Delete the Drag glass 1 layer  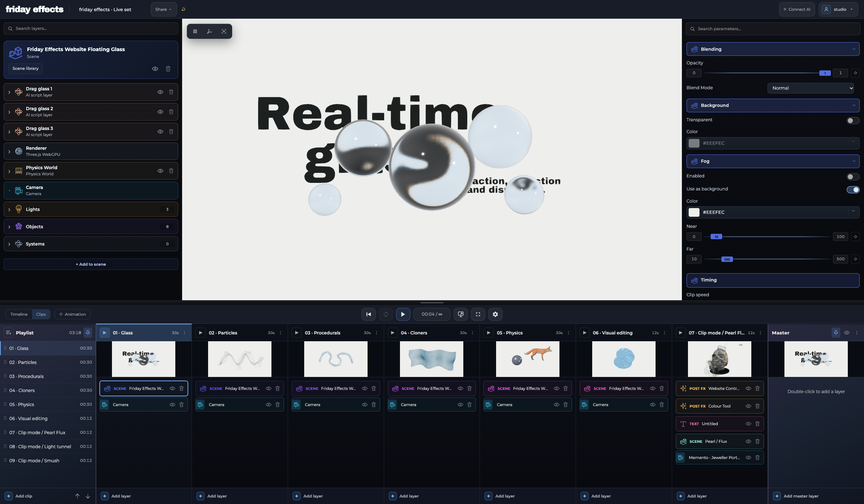point(171,92)
